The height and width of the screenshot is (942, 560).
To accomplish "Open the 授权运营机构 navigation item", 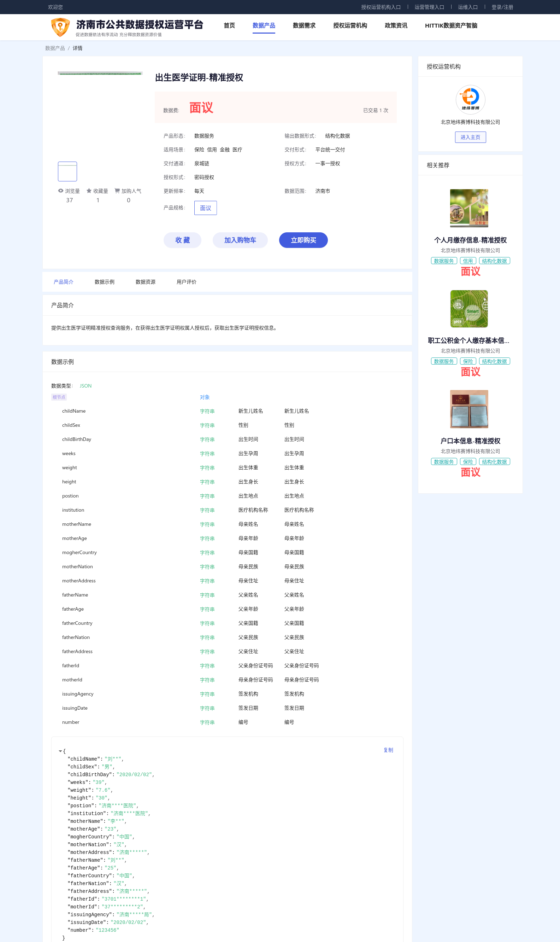I will [x=350, y=26].
